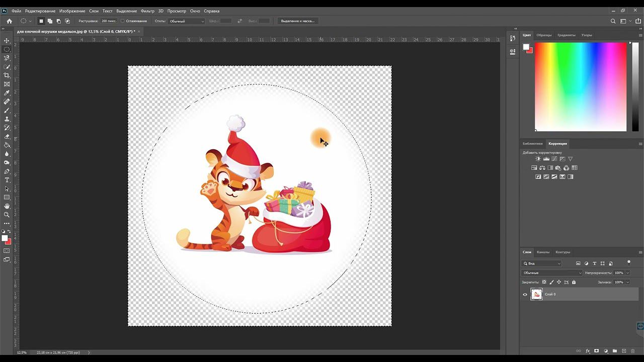The image size is (644, 362).
Task: Swap foreground and background colors
Action: [10, 232]
